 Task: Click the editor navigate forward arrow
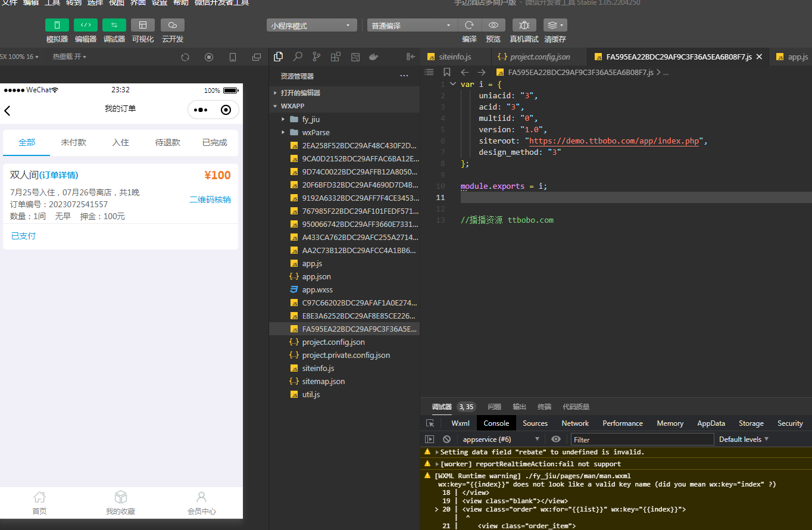[x=482, y=72]
